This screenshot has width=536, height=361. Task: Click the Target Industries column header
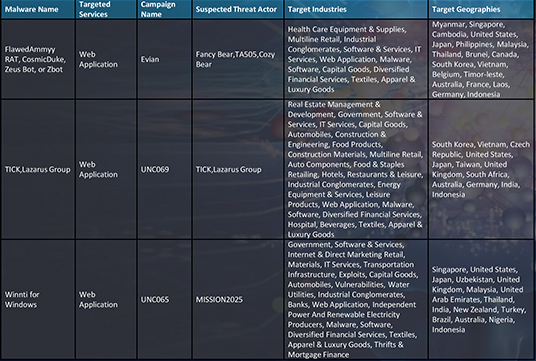pos(356,9)
